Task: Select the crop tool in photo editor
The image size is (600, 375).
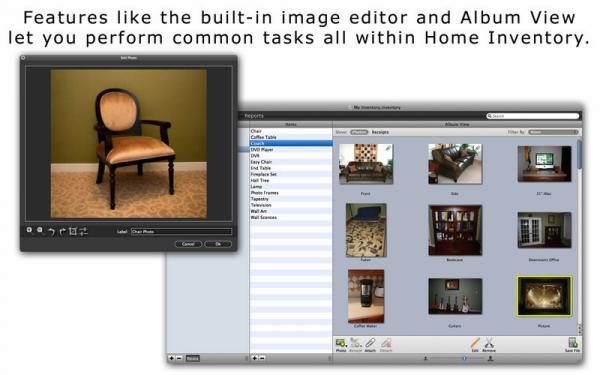Action: click(x=73, y=231)
